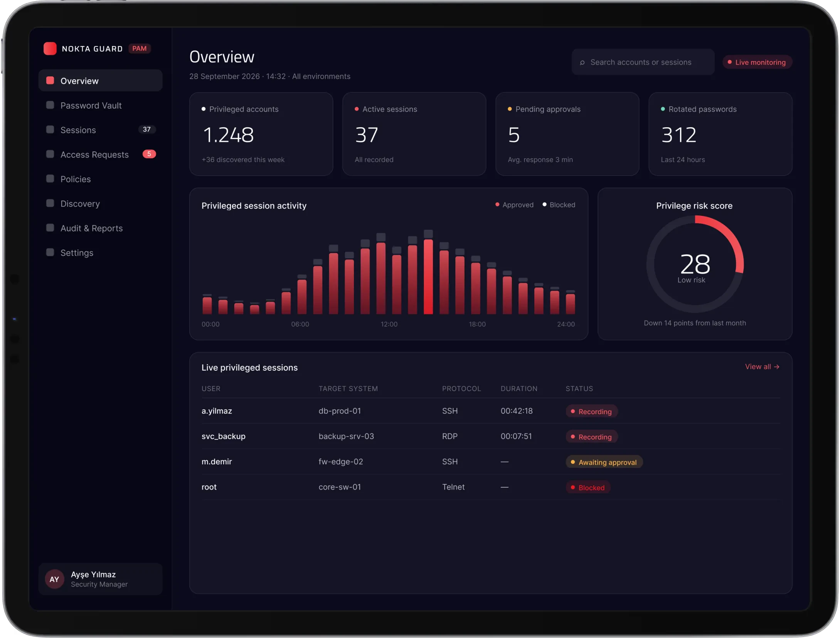This screenshot has width=840, height=638.
Task: Toggle the Approved legend series
Action: tap(514, 205)
